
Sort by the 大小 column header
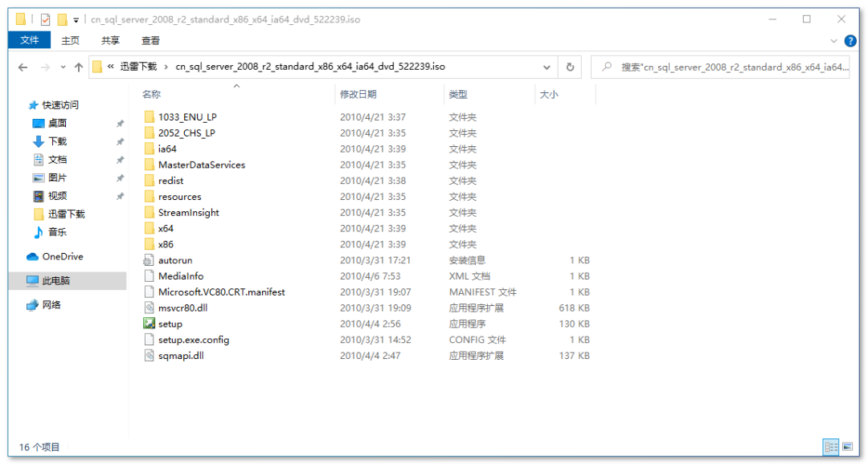549,95
